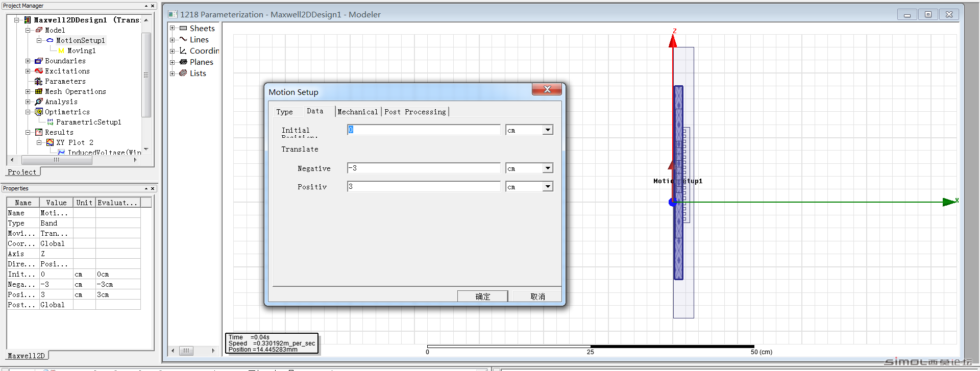Image resolution: width=980 pixels, height=371 pixels.
Task: Click the modeler window icon beside the title
Action: 173,14
